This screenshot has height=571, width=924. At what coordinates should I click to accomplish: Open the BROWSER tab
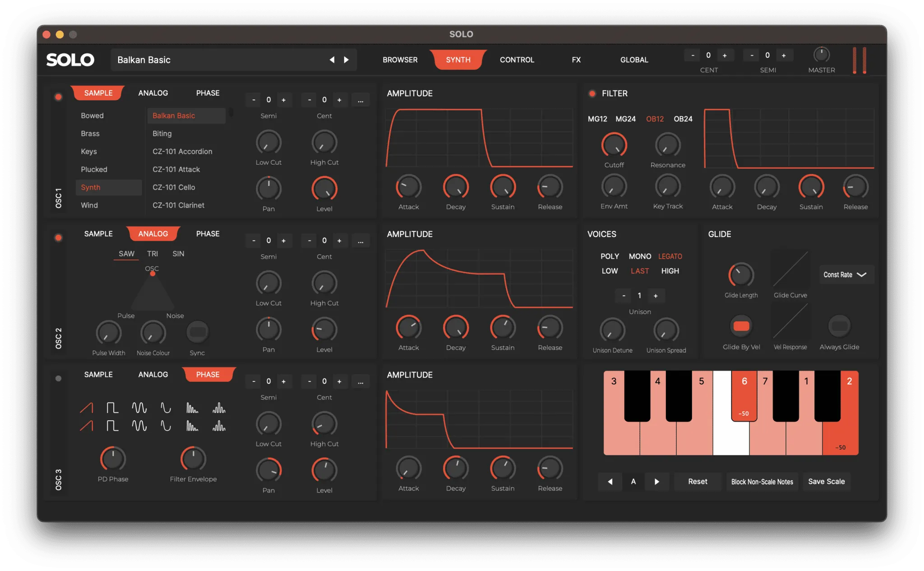tap(400, 60)
